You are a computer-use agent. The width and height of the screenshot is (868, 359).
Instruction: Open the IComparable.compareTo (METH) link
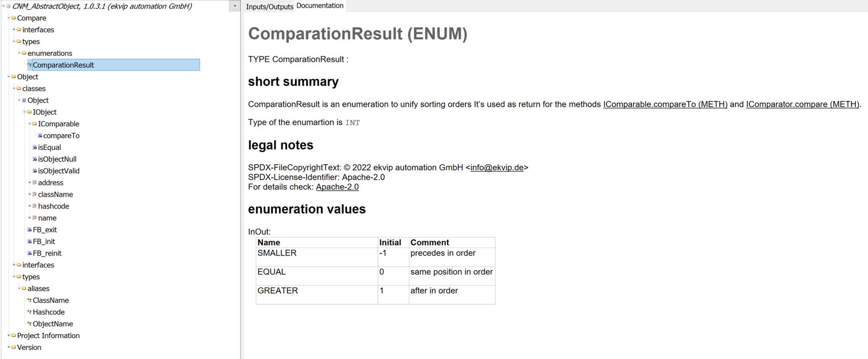[665, 104]
